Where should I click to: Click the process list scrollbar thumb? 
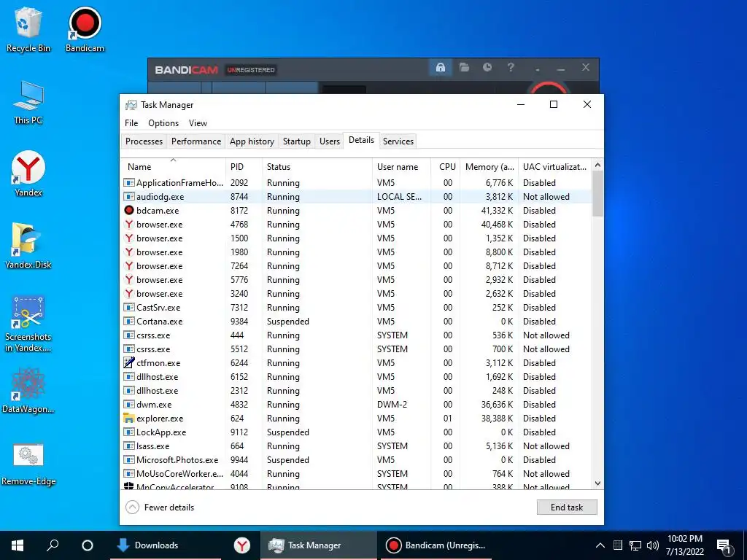[597, 193]
